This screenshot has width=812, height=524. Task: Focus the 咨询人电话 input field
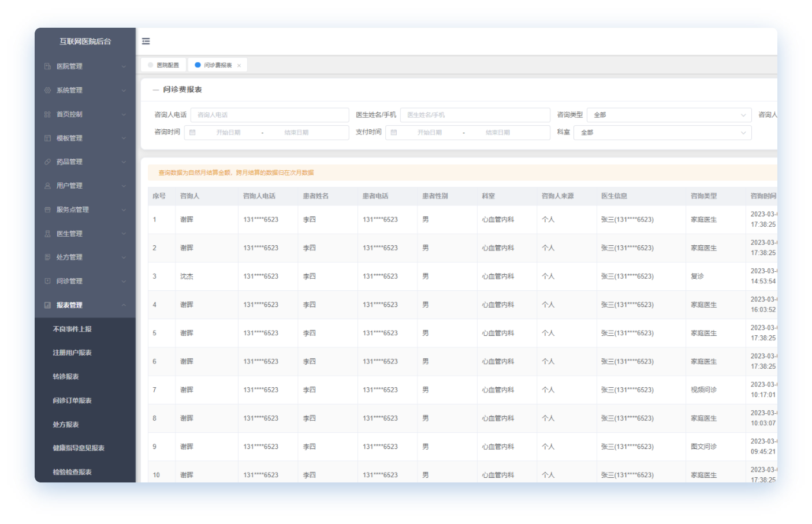coord(269,115)
